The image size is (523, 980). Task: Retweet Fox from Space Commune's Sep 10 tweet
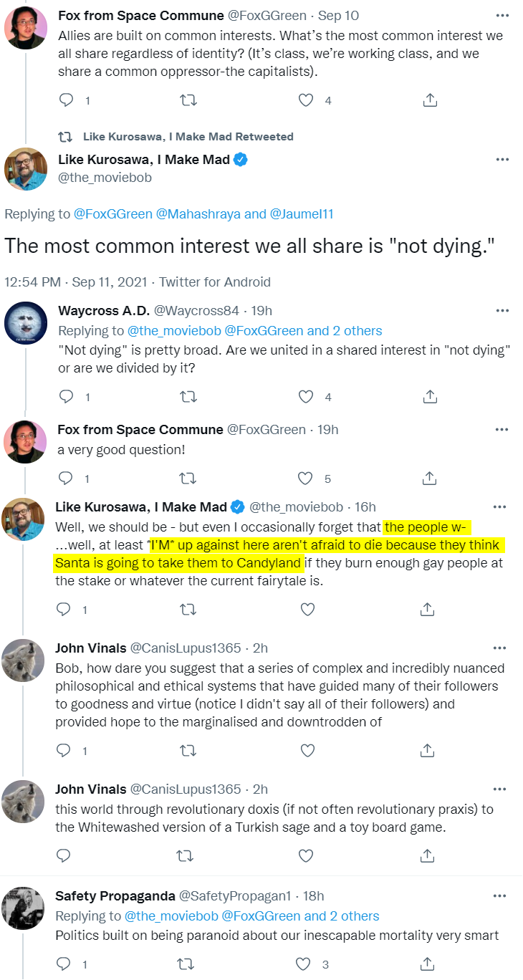(x=188, y=100)
